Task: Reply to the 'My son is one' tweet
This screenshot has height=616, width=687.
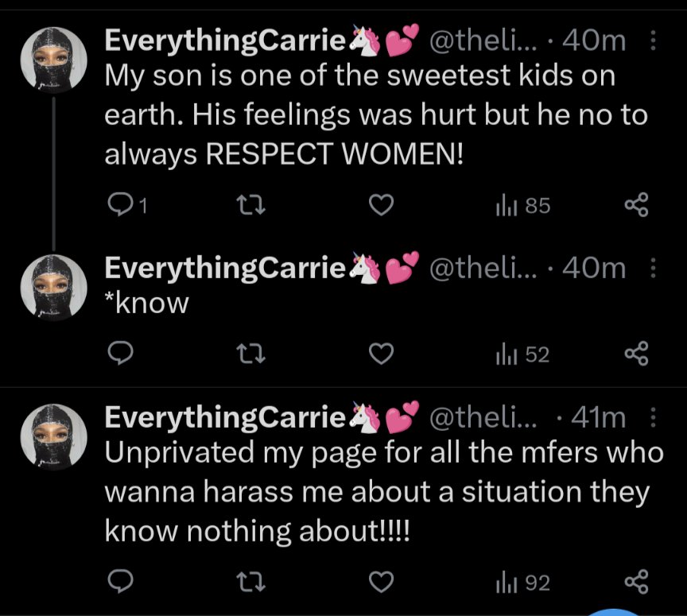Action: [x=118, y=207]
